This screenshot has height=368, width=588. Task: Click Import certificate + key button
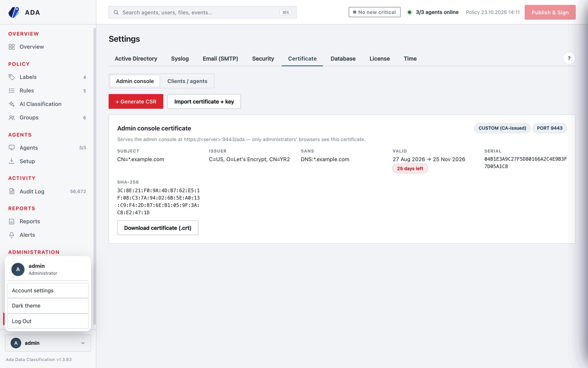coord(204,101)
